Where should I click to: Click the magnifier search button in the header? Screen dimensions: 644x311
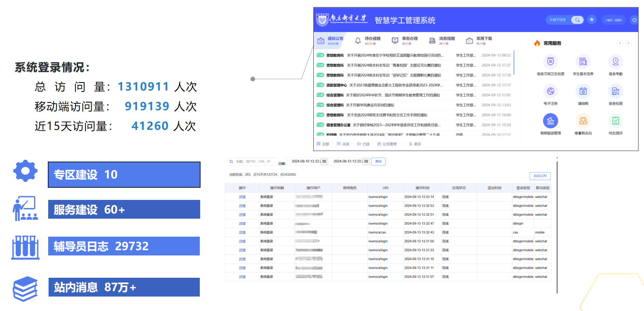[x=577, y=20]
